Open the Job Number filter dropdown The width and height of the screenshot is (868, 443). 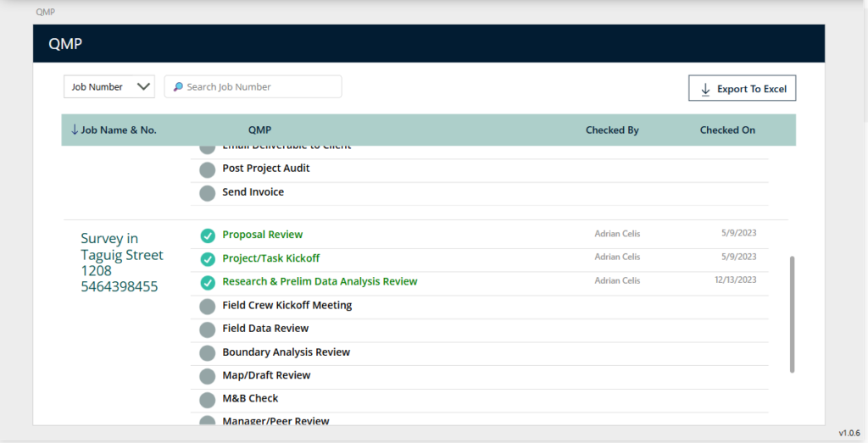point(109,87)
